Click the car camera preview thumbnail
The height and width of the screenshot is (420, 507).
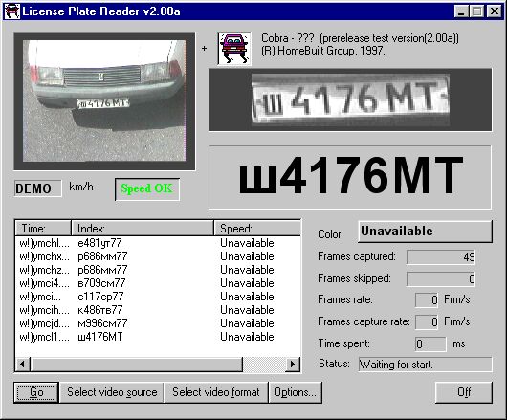(x=104, y=100)
